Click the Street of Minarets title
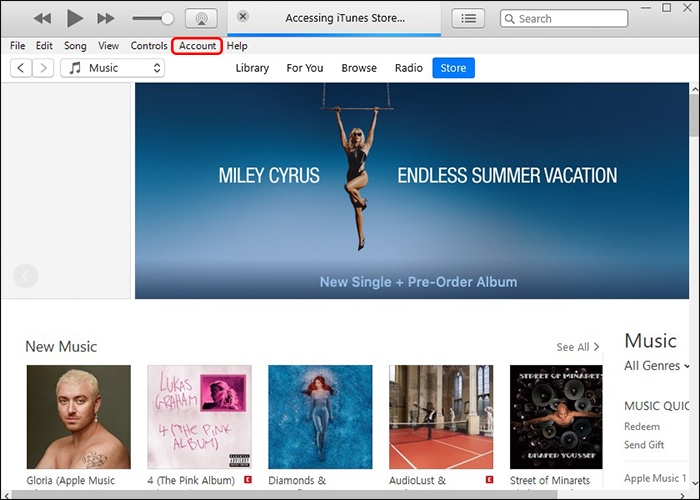 550,480
